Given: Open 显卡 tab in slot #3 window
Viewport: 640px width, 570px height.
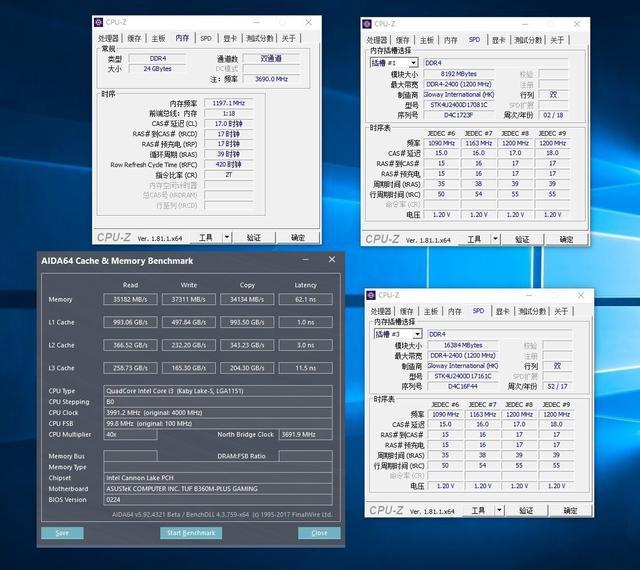Looking at the screenshot, I should [502, 311].
